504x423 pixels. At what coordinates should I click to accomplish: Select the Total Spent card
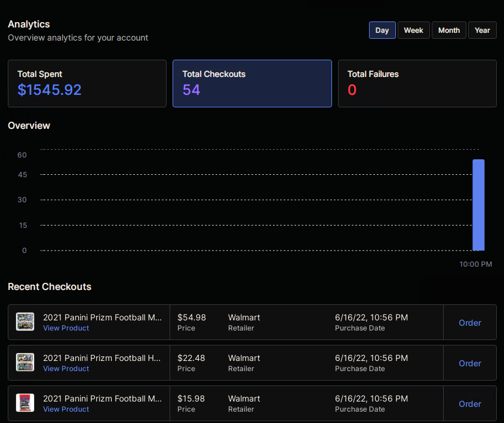[87, 84]
